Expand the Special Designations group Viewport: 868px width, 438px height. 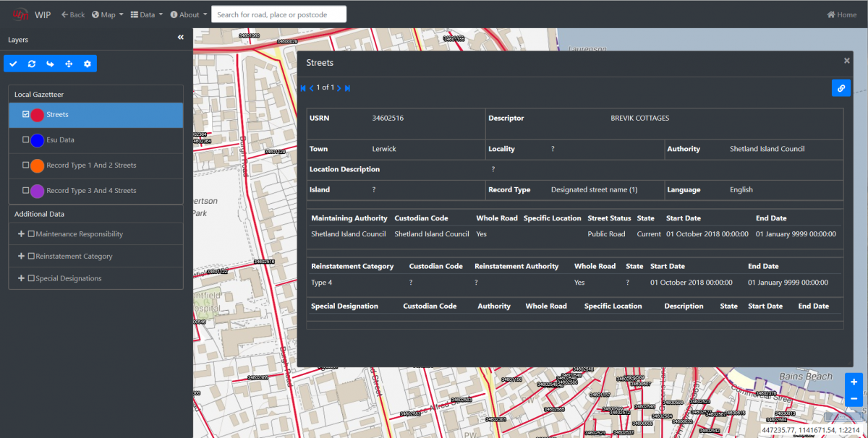pyautogui.click(x=21, y=278)
